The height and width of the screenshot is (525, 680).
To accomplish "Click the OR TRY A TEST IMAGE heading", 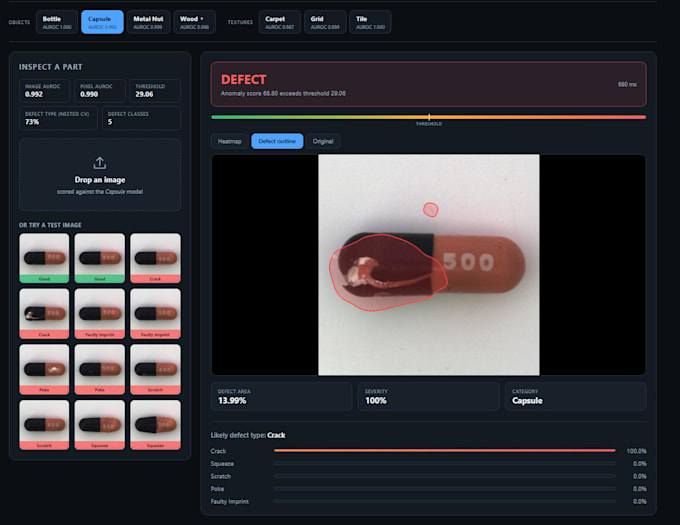I will click(x=50, y=225).
